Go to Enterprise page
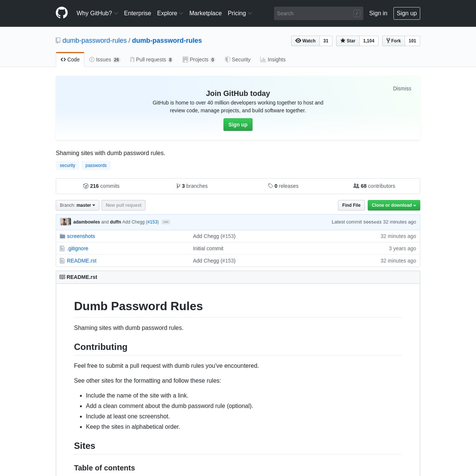476x476 pixels. (x=138, y=13)
